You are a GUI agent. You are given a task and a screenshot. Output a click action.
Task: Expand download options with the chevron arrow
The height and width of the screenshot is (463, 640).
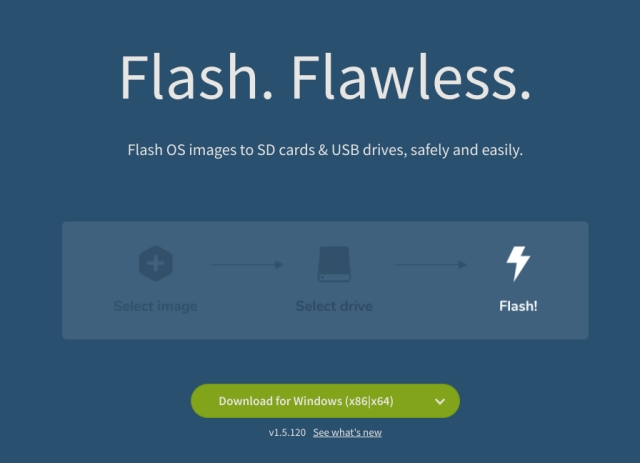click(440, 401)
